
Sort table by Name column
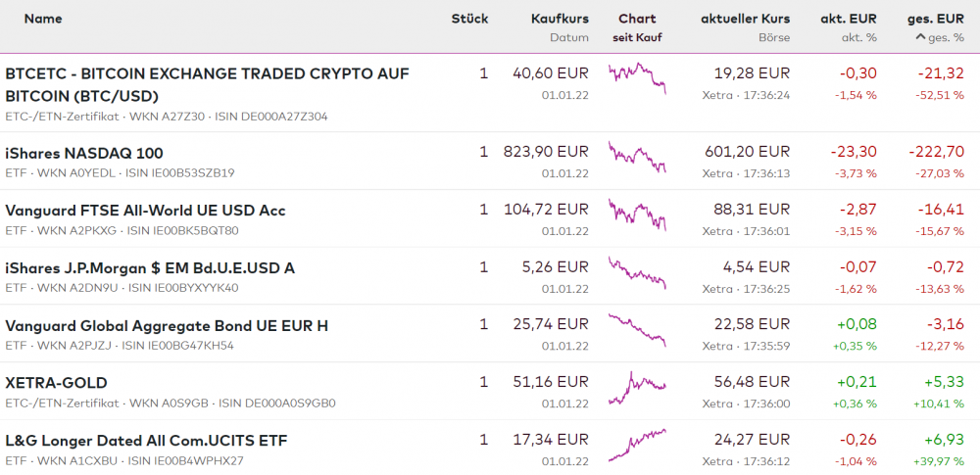(x=42, y=19)
